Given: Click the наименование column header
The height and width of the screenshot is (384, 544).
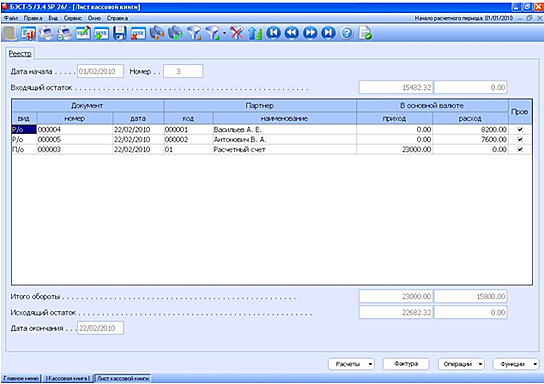Looking at the screenshot, I should 284,118.
